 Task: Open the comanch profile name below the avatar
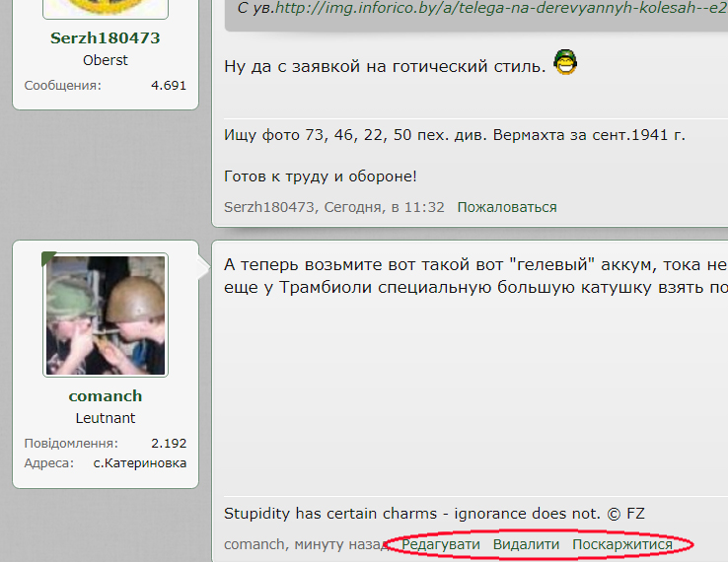106,395
